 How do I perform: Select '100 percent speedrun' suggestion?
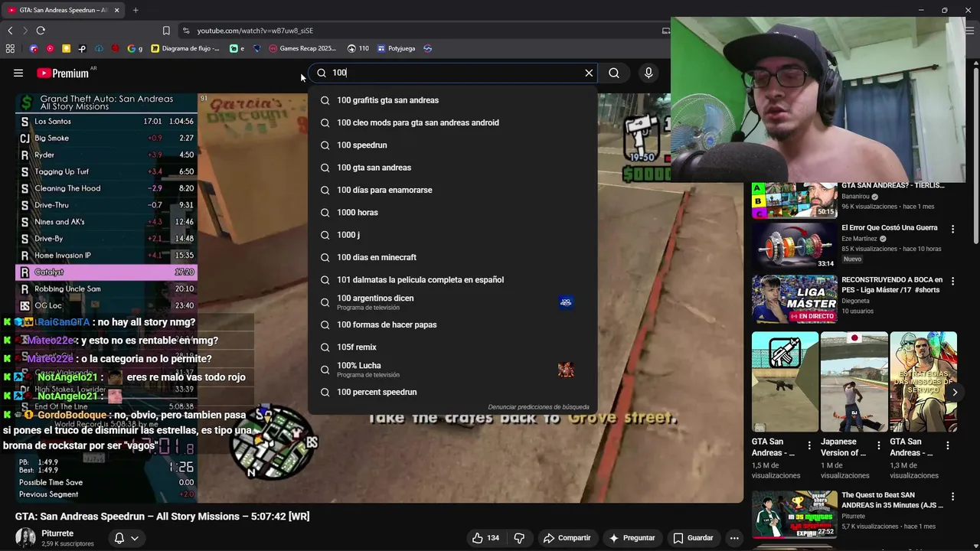pos(452,392)
